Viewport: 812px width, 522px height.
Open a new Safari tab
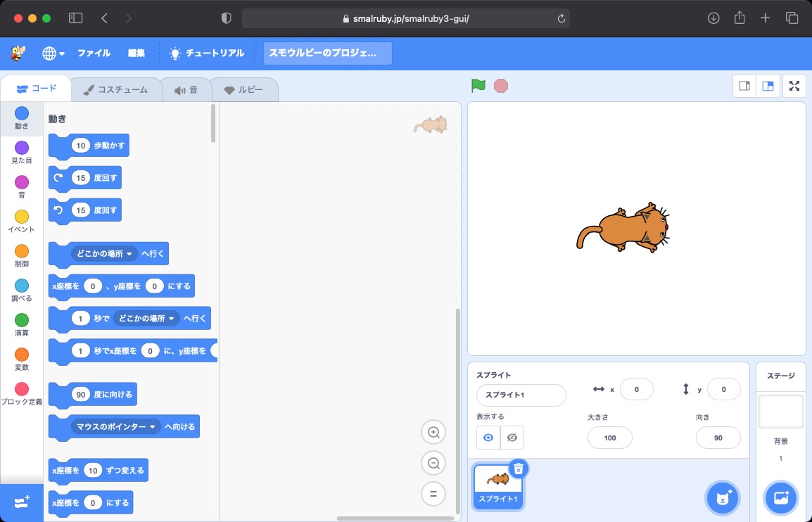[766, 18]
